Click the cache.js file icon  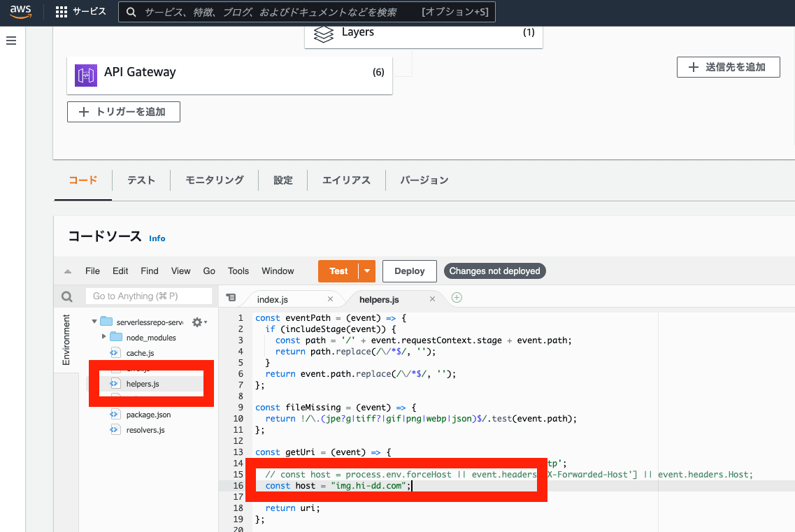point(115,352)
